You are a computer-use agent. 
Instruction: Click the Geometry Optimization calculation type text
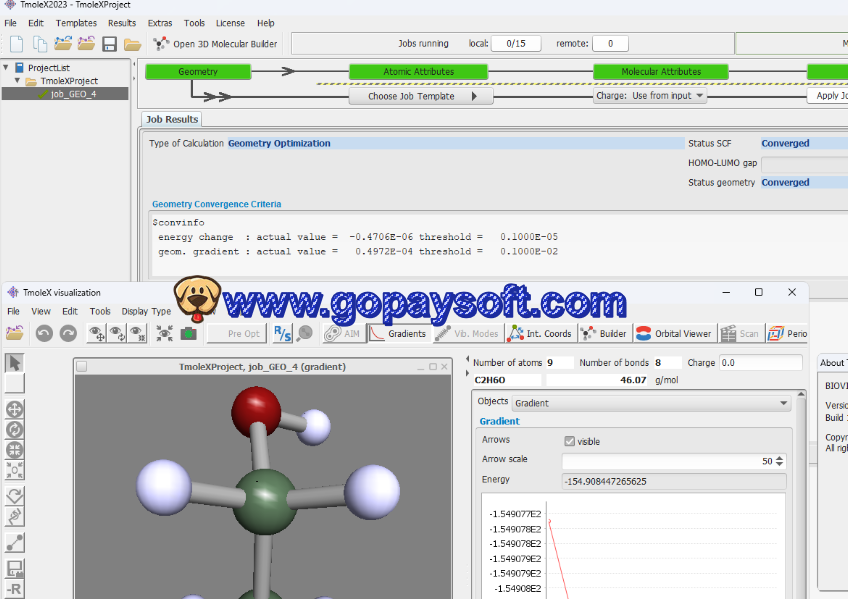point(279,143)
